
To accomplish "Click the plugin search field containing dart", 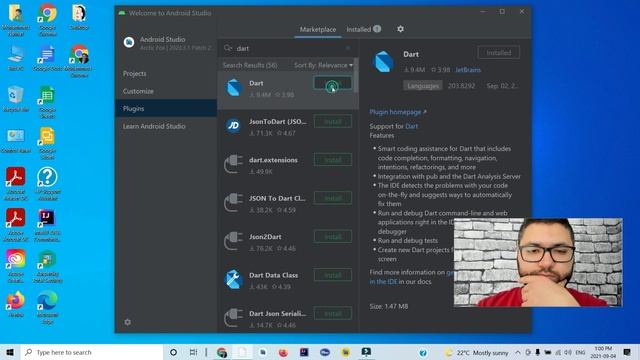I will 287,48.
